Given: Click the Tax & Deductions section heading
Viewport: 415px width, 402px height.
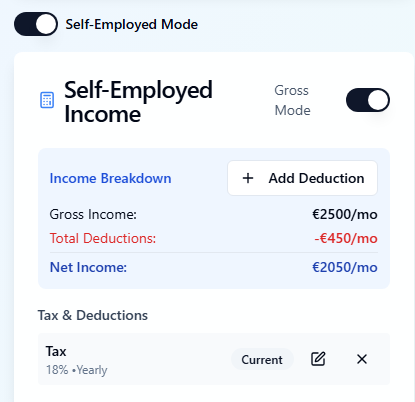Looking at the screenshot, I should (x=93, y=315).
